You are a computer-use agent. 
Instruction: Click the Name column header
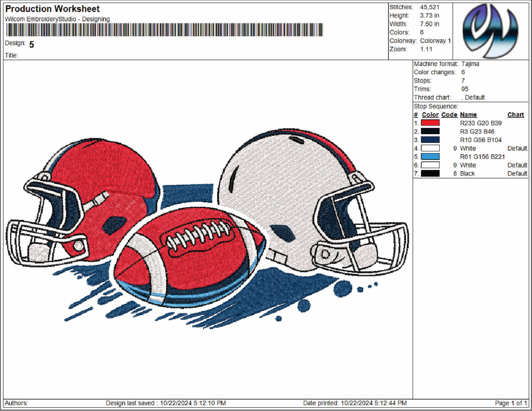click(x=468, y=115)
